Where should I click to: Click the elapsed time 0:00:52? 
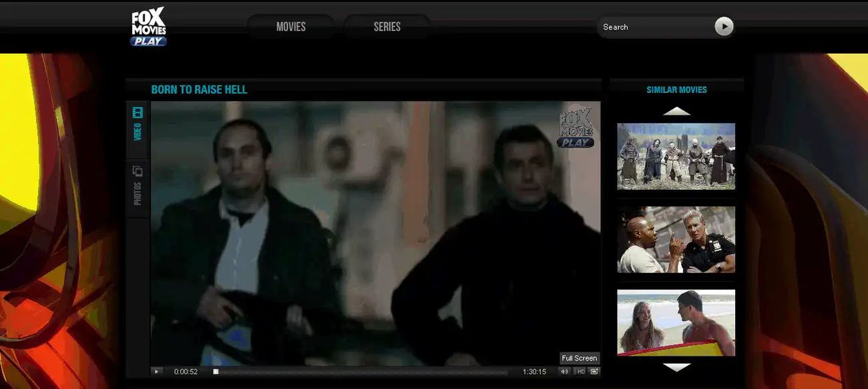click(x=186, y=372)
